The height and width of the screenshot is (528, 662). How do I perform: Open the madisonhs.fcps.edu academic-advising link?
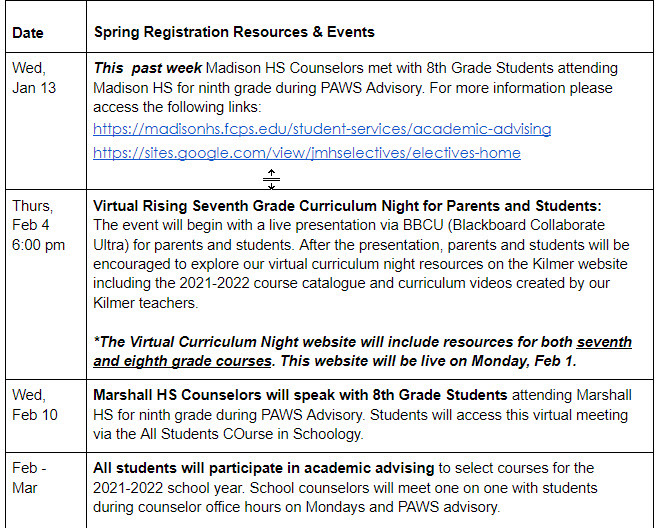[322, 129]
